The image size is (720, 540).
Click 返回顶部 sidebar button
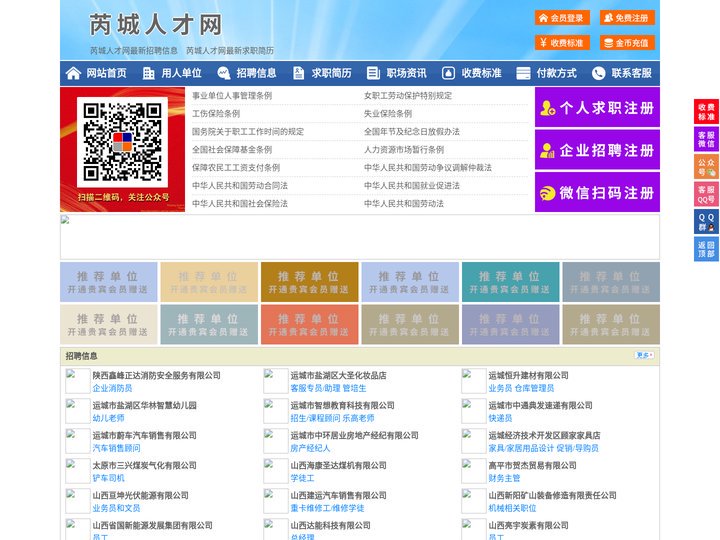pos(706,249)
